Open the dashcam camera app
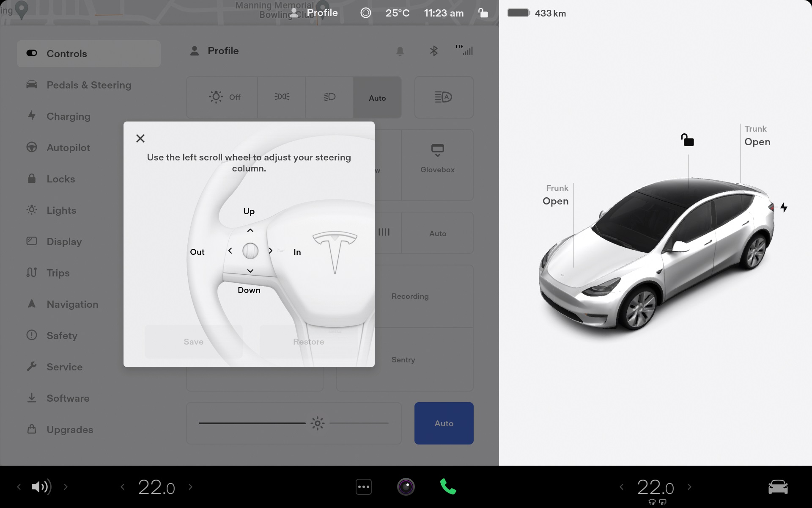The height and width of the screenshot is (508, 812). click(406, 487)
